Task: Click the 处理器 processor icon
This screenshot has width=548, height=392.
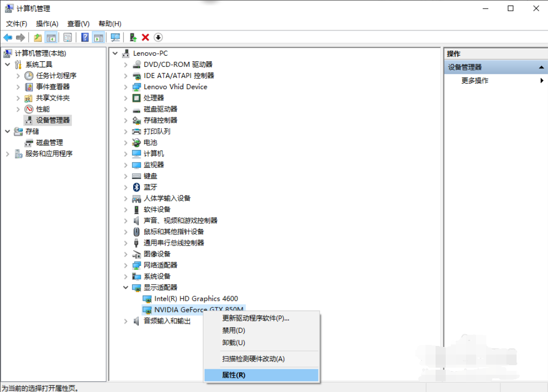Action: pyautogui.click(x=136, y=98)
